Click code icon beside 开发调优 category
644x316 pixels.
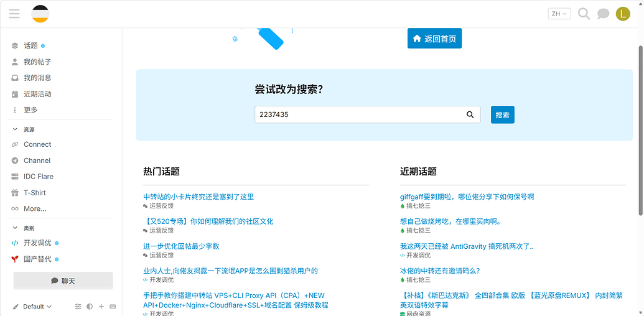(x=15, y=243)
